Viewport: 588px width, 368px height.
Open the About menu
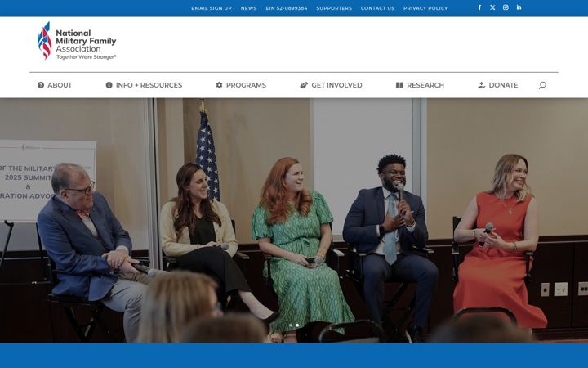60,85
